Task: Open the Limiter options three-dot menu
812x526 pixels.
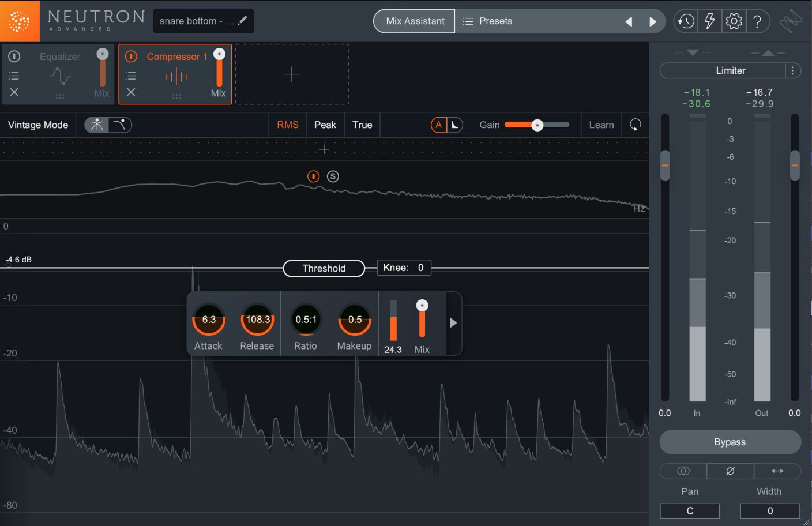Action: 793,70
